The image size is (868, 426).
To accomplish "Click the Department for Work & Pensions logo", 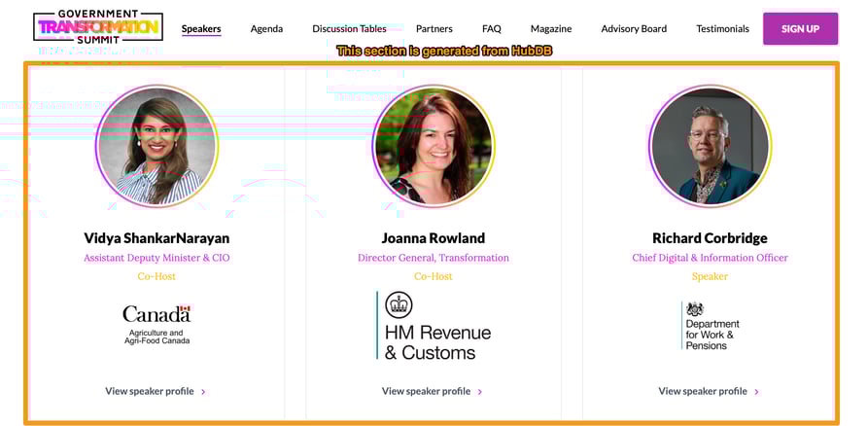I will pyautogui.click(x=710, y=326).
